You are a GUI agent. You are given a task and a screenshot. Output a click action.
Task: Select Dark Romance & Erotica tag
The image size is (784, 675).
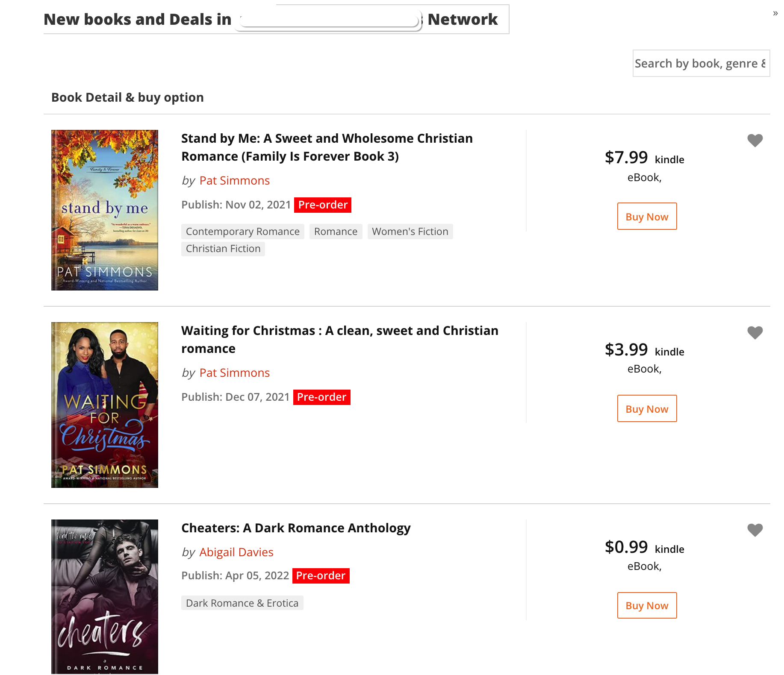(x=242, y=603)
